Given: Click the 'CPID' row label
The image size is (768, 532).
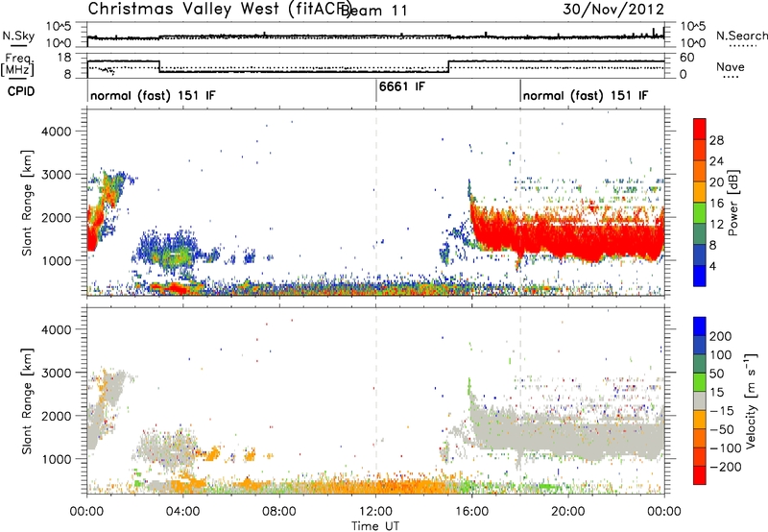Looking at the screenshot, I should click(21, 91).
